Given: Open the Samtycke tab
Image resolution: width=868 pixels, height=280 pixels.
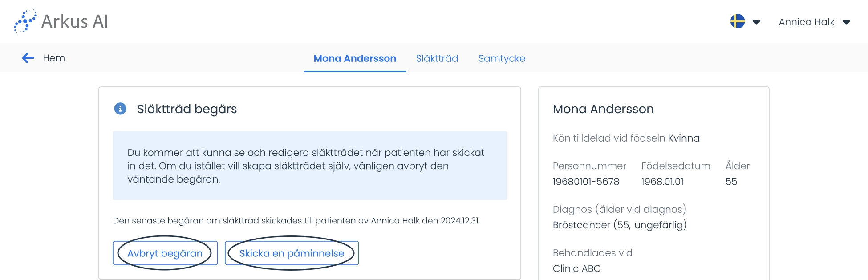Looking at the screenshot, I should click(502, 58).
